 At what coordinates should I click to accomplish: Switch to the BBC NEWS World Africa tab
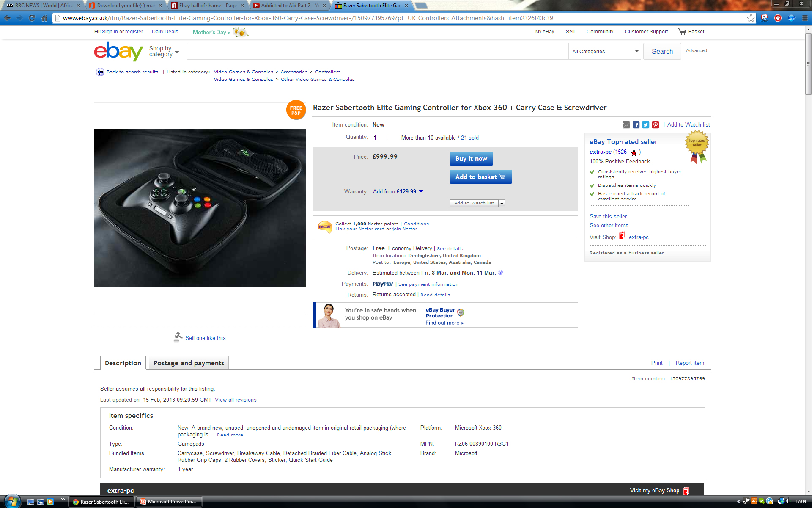click(x=42, y=6)
